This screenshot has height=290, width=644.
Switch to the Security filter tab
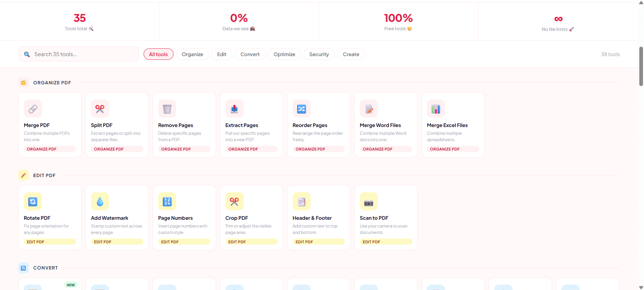pyautogui.click(x=319, y=54)
